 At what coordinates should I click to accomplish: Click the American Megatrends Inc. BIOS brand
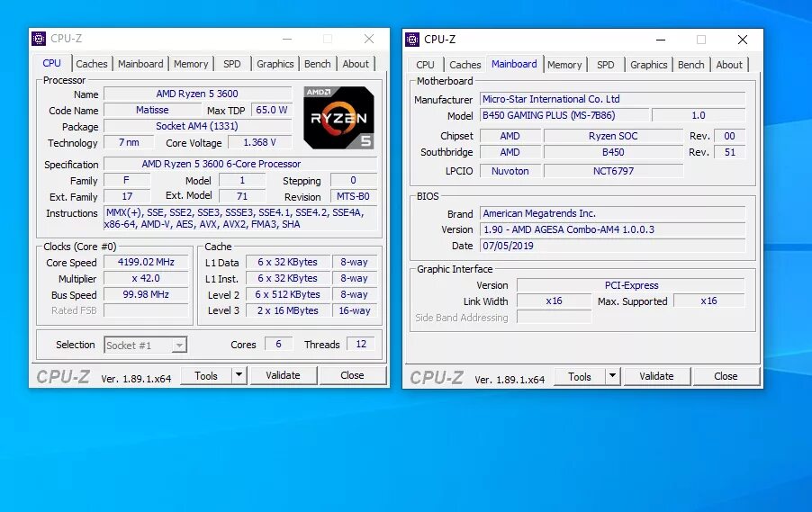tap(613, 213)
